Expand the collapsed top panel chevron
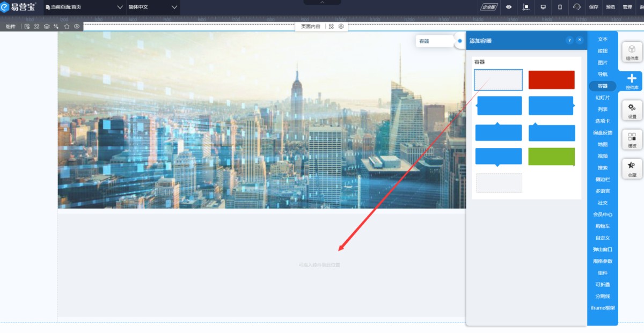The image size is (644, 333). (322, 2)
